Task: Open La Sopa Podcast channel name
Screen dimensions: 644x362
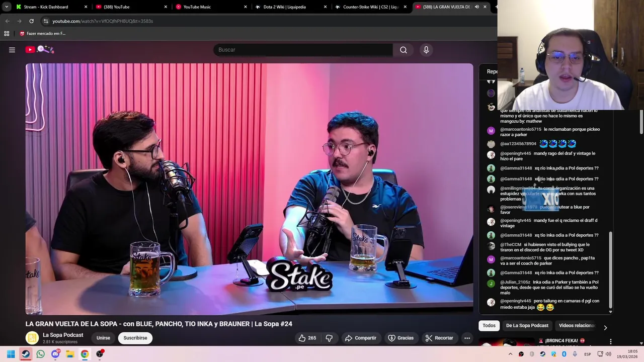Action: coord(63,335)
